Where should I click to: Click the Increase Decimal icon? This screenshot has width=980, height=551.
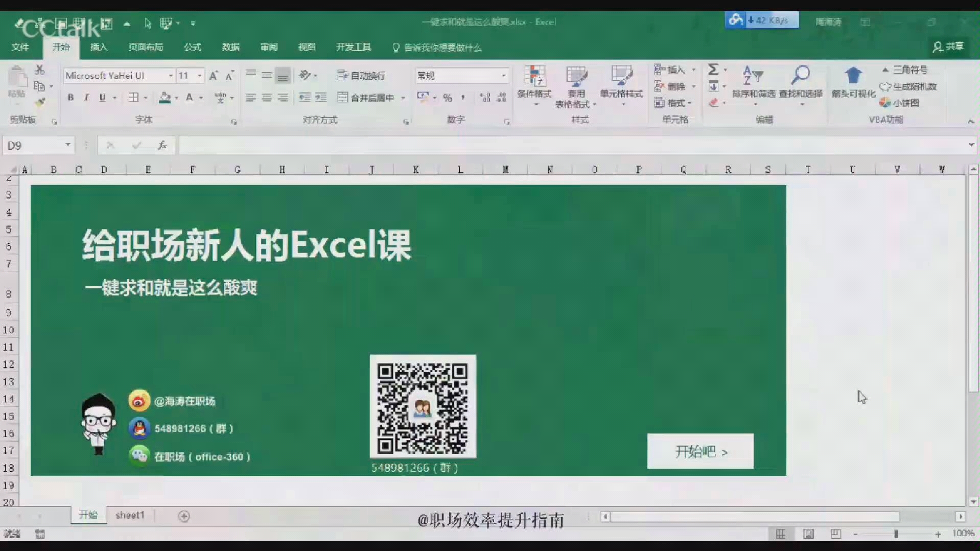tap(485, 98)
